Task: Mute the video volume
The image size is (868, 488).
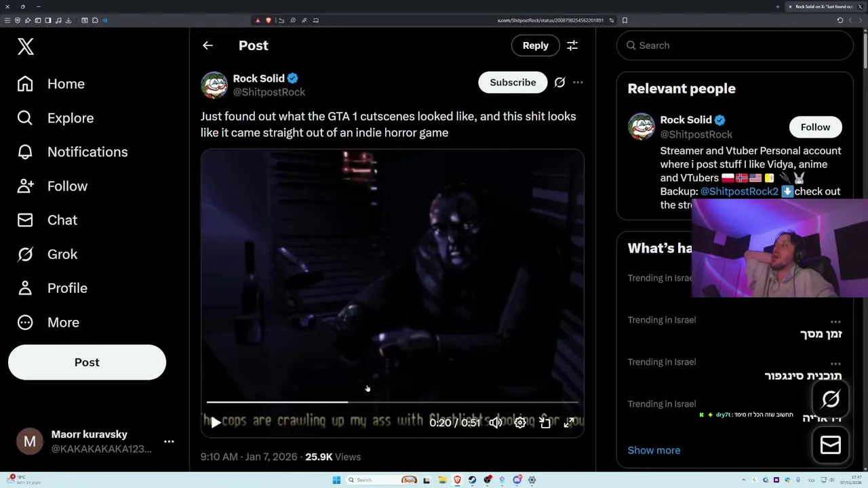Action: click(496, 422)
